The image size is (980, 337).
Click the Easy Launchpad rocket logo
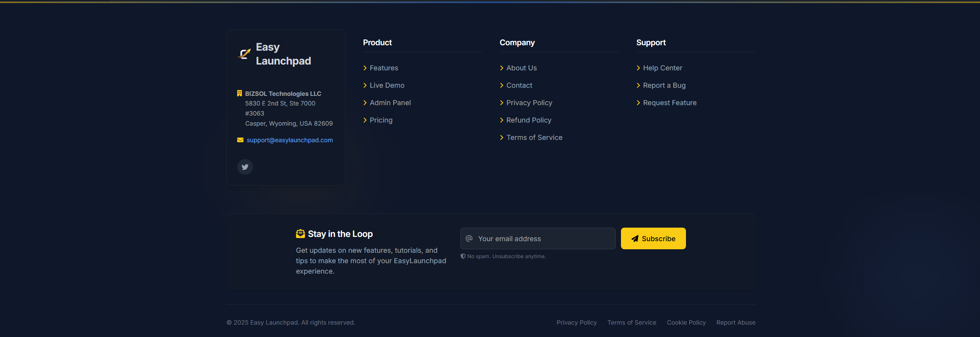[x=244, y=54]
